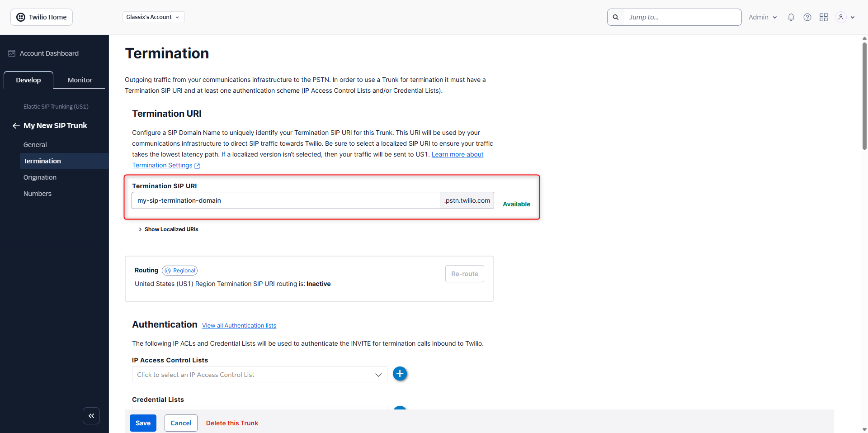Open the products grid icon
Viewport: 868px width, 433px height.
click(824, 17)
